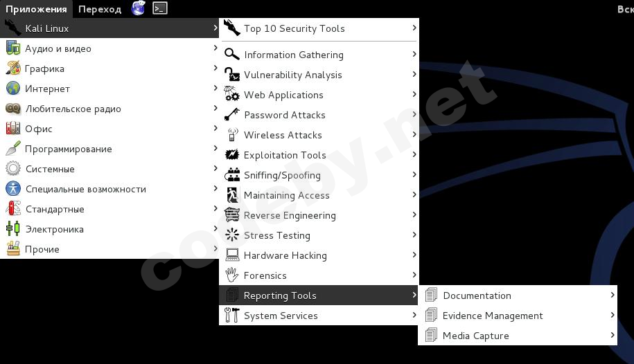The image size is (634, 364).
Task: Click the Stress Testing spinner icon
Action: click(232, 235)
